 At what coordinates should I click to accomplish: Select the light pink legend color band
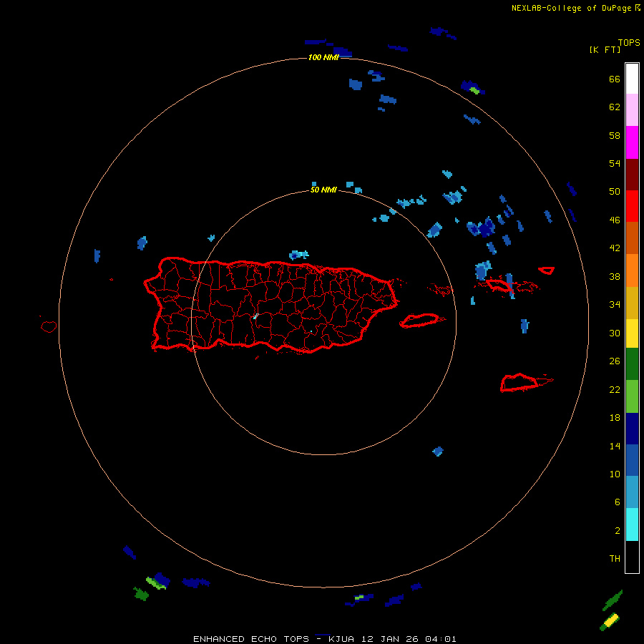632,109
